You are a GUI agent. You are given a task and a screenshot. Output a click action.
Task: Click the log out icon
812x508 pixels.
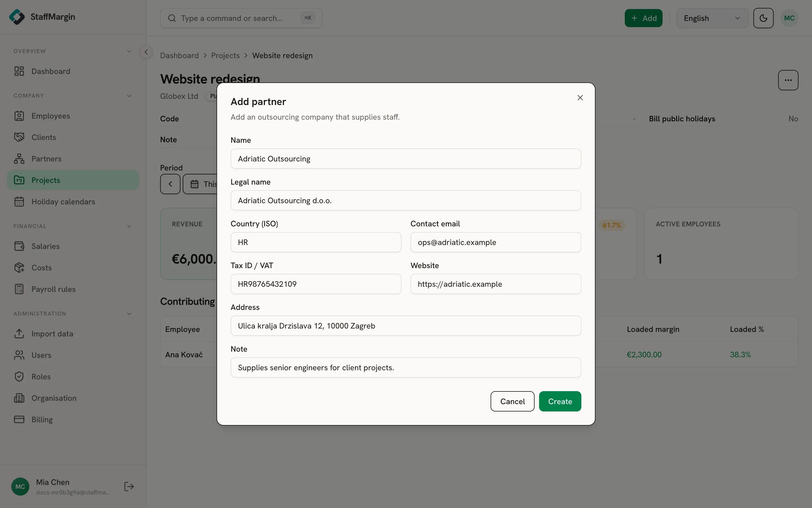tap(129, 487)
